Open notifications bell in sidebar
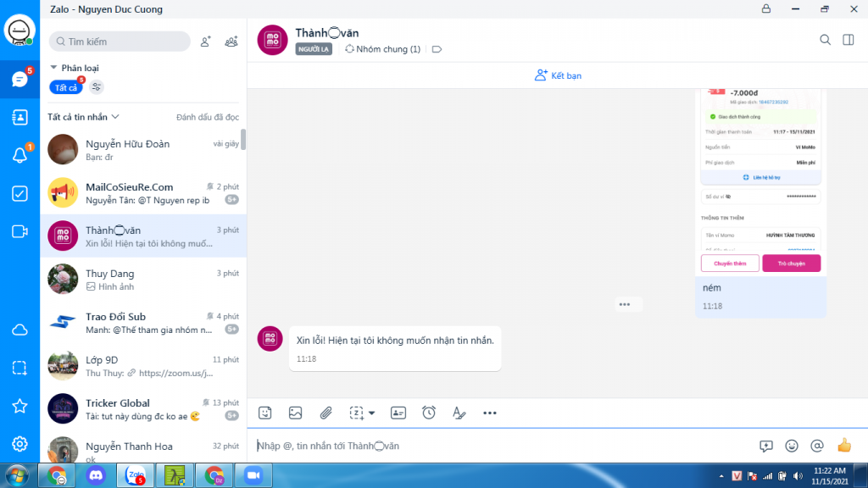The width and height of the screenshot is (868, 488). click(x=19, y=156)
